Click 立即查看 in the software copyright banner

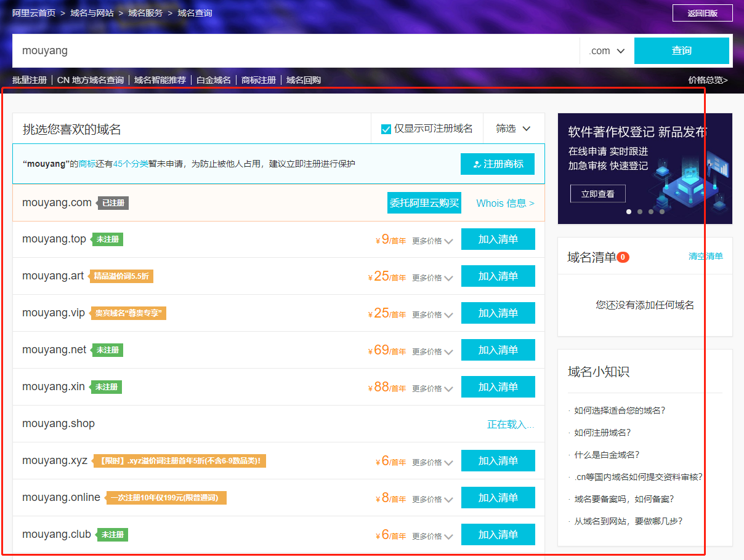(x=597, y=193)
